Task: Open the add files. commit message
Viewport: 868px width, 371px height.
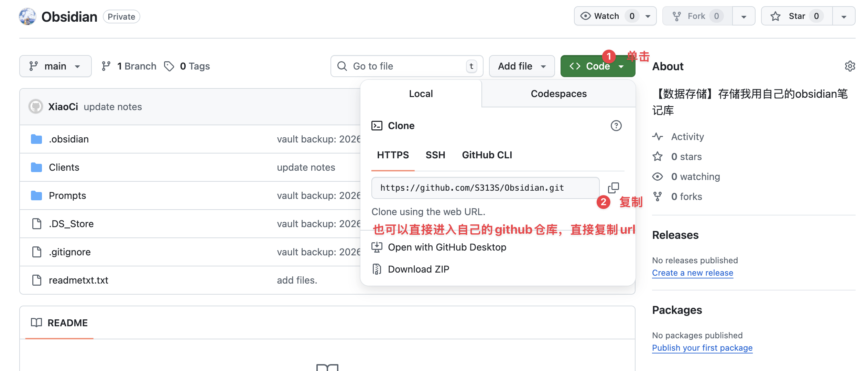Action: tap(297, 280)
